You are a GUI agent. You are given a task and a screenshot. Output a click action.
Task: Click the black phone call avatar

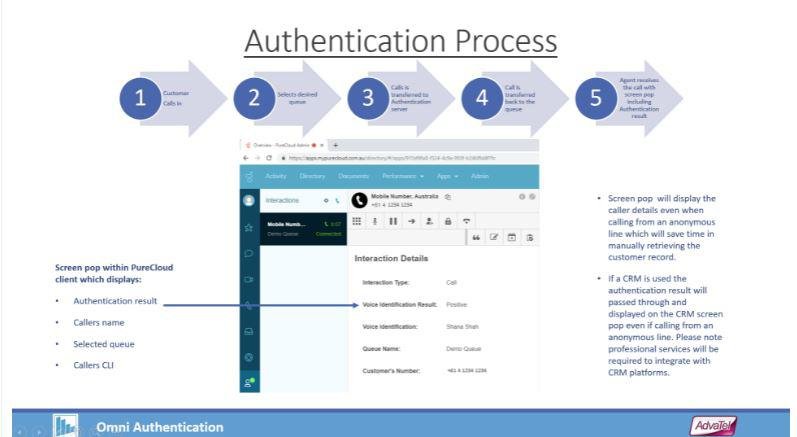359,200
